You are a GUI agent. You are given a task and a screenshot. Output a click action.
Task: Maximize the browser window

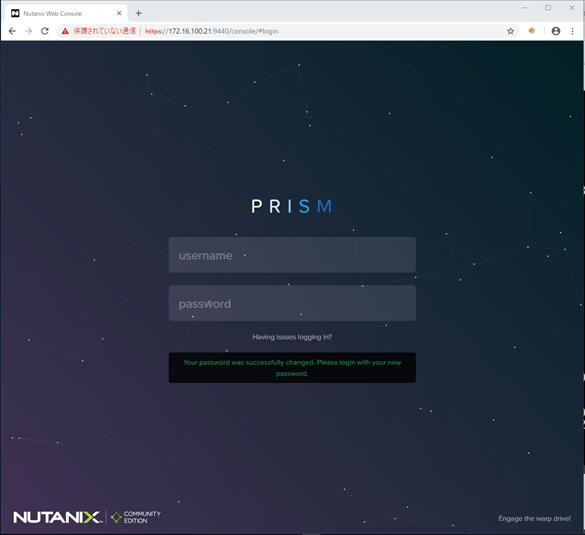(548, 8)
